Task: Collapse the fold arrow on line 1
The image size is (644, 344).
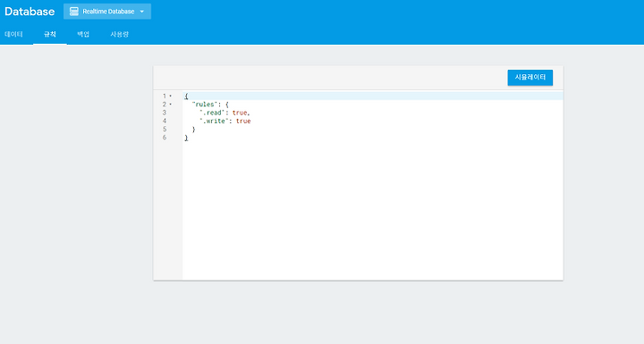Action: pos(171,96)
